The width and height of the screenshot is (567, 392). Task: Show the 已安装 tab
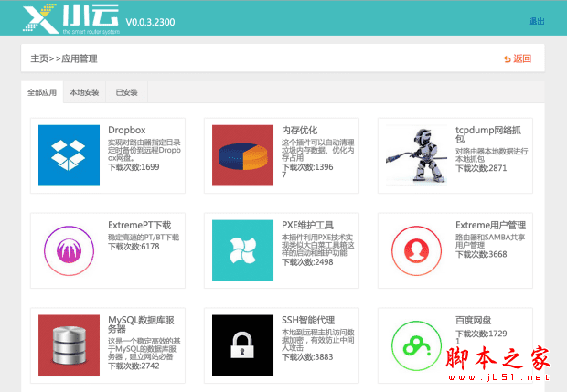pos(126,92)
